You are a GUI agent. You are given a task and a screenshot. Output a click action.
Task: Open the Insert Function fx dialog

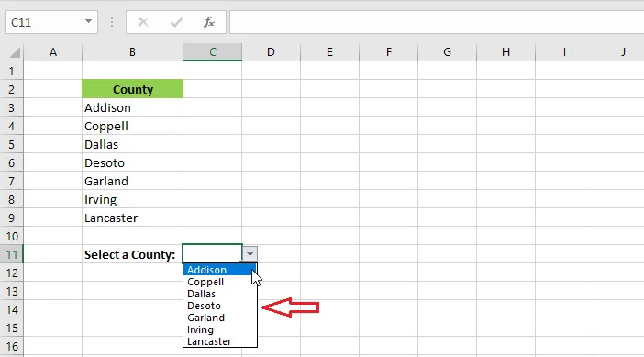[209, 22]
